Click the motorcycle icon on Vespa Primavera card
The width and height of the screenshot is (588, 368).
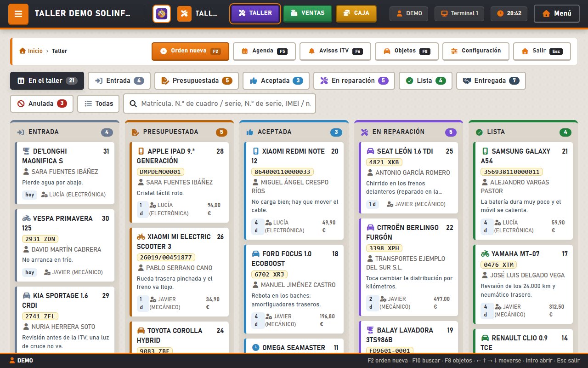(x=26, y=218)
